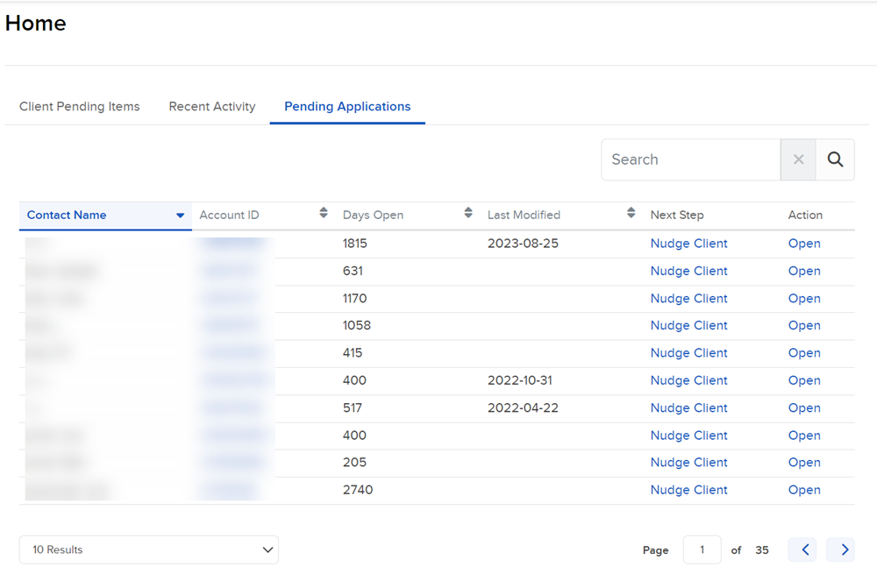Clear the search field with X icon

click(798, 159)
